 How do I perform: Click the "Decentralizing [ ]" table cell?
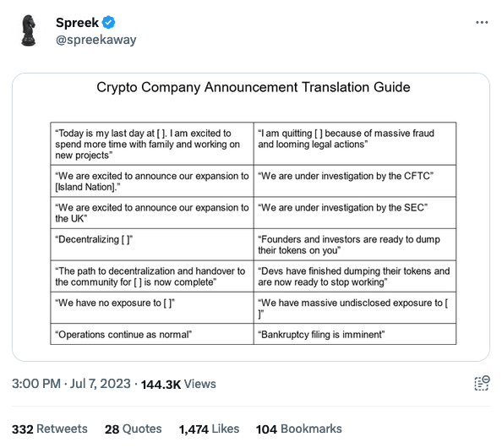[x=152, y=244]
